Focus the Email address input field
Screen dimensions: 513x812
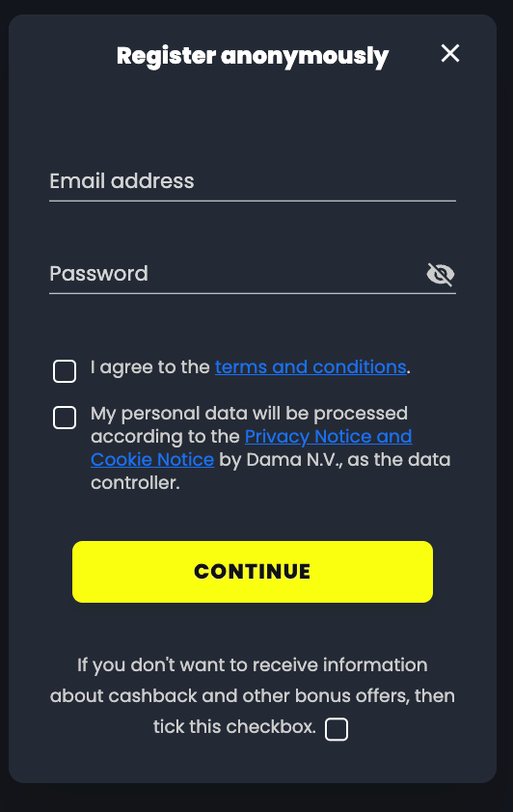[253, 181]
